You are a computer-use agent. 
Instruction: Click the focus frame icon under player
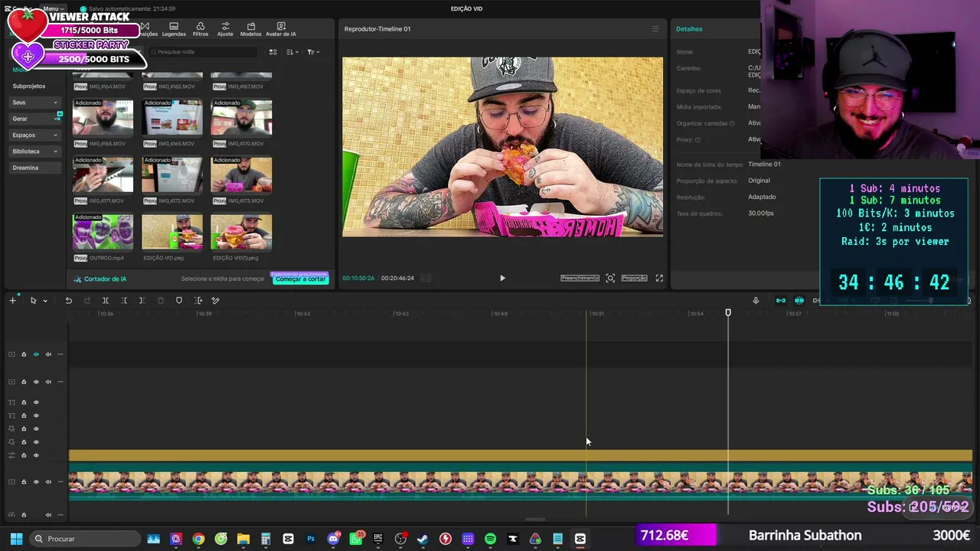(x=610, y=278)
